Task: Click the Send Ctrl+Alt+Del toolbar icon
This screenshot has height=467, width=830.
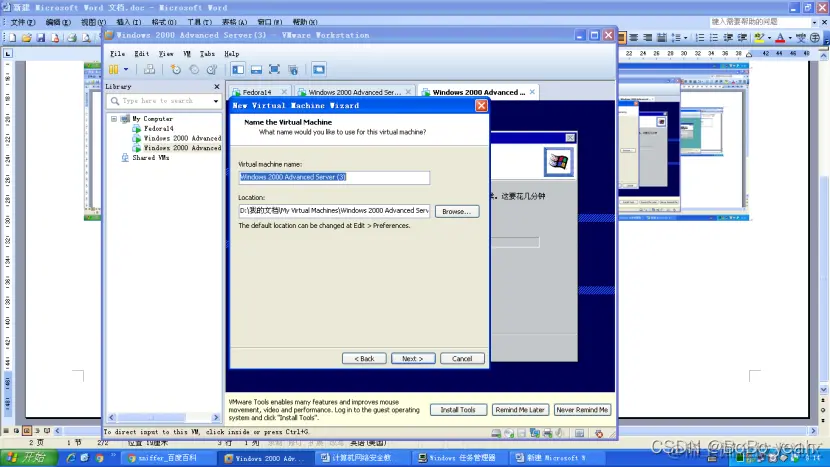Action: pyautogui.click(x=150, y=69)
